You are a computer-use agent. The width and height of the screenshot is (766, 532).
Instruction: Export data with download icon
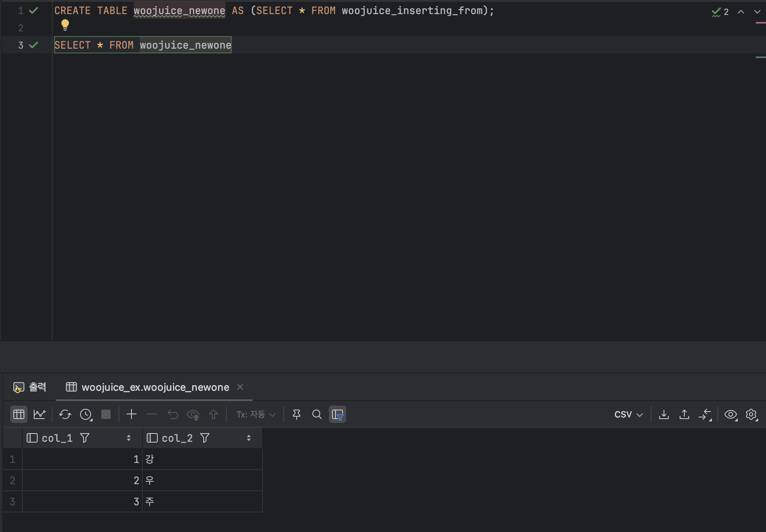(664, 414)
